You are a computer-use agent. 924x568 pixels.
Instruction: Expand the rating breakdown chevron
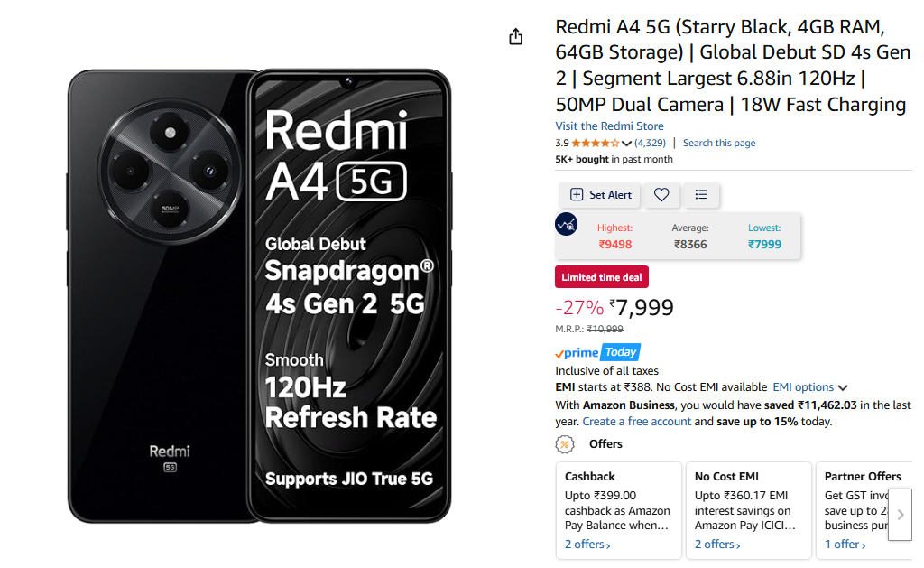click(626, 144)
